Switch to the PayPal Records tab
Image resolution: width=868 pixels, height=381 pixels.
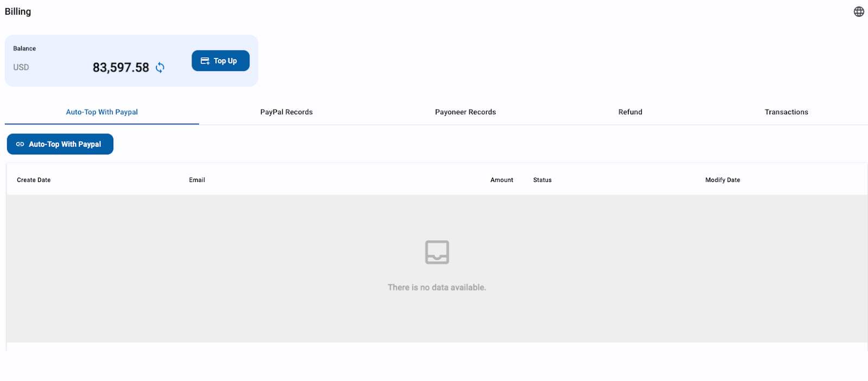[286, 112]
